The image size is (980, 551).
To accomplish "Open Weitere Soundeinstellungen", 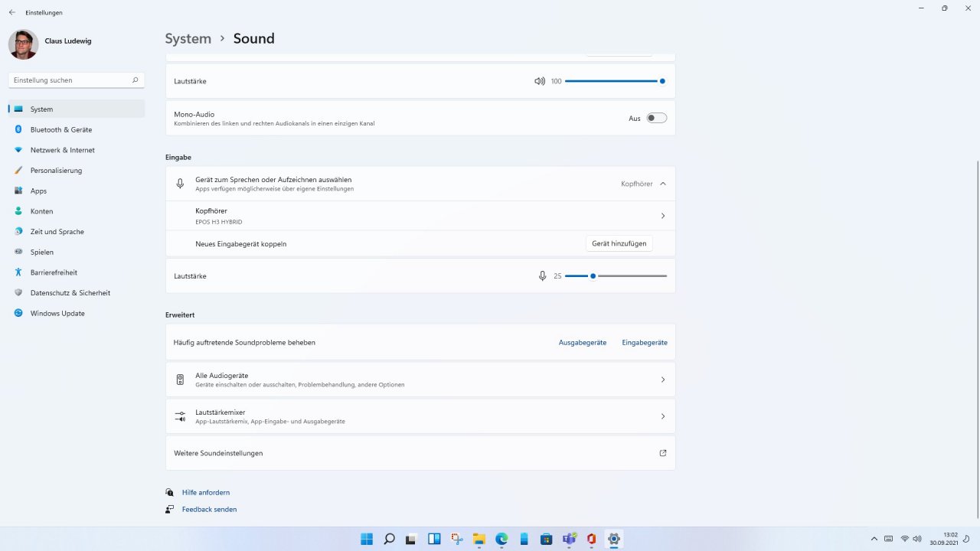I will tap(420, 453).
